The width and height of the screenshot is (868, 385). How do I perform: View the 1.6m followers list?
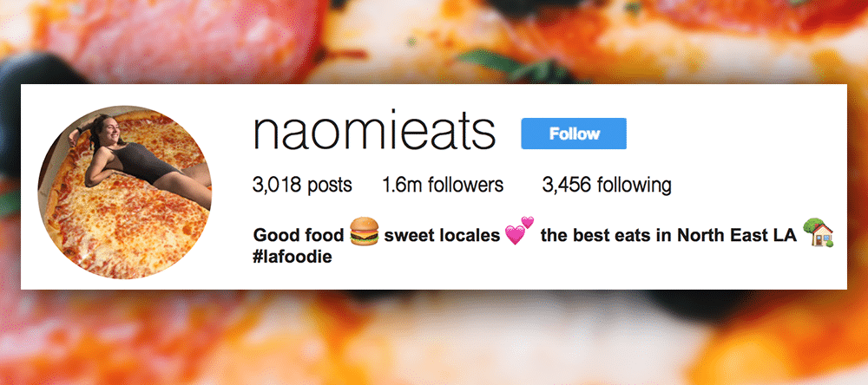tap(442, 185)
